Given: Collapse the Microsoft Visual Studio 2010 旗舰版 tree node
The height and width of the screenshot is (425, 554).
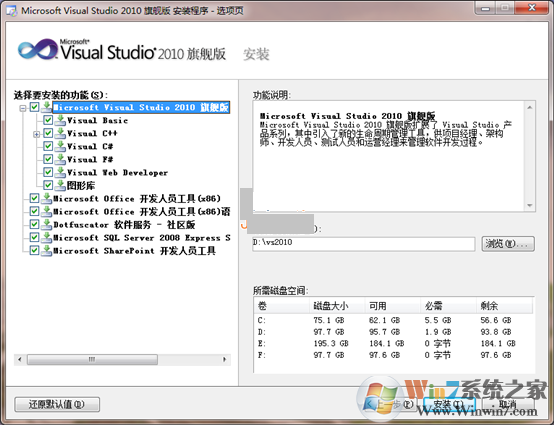Looking at the screenshot, I should click(23, 108).
